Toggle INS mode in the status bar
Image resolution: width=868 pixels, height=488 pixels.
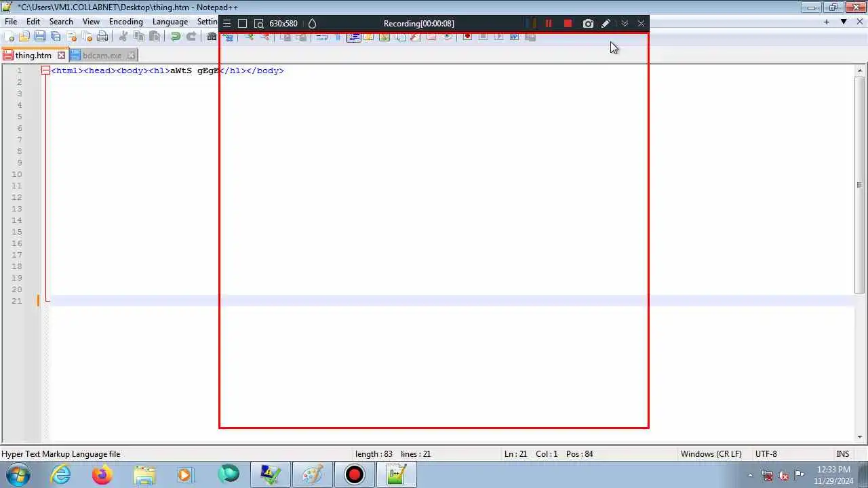(x=843, y=454)
